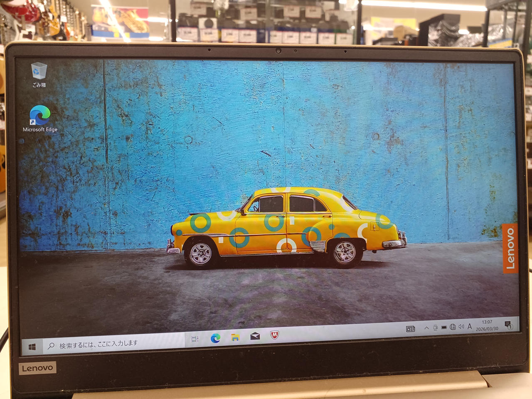Check battery status in the tray
This screenshot has width=532, height=399.
pos(444,327)
